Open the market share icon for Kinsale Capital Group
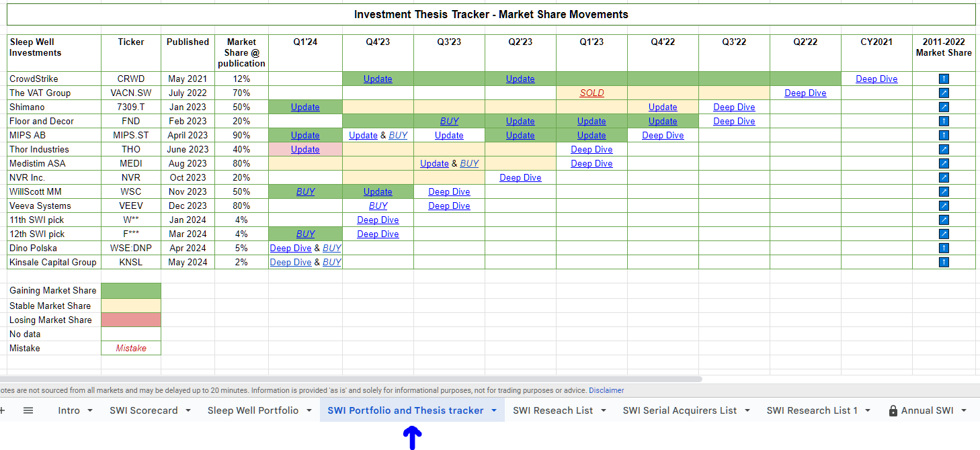The image size is (980, 450). [x=944, y=263]
